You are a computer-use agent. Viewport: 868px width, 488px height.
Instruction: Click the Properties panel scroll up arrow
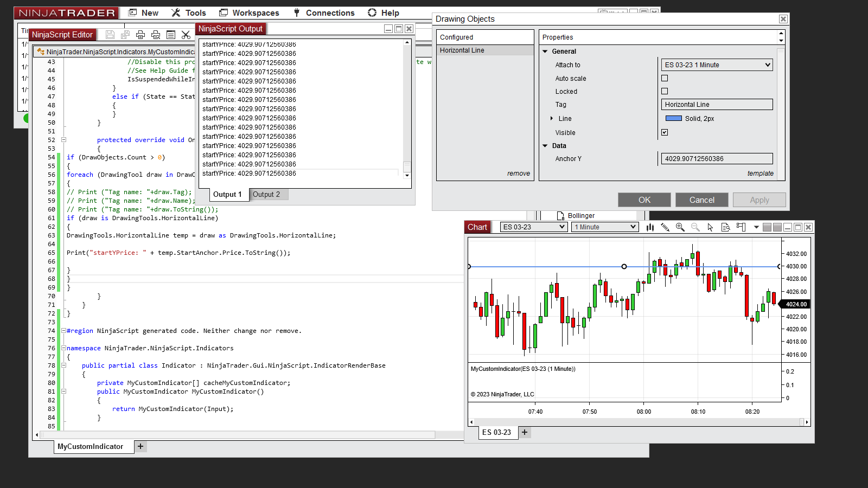781,34
